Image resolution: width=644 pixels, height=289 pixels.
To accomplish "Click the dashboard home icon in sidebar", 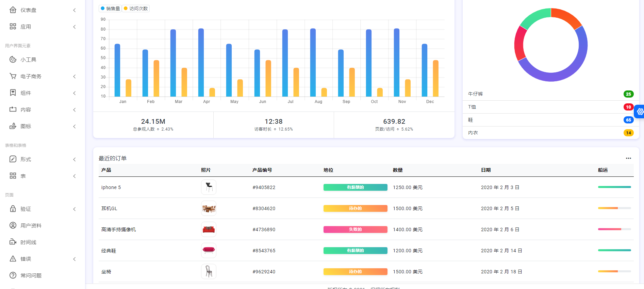I will (13, 10).
